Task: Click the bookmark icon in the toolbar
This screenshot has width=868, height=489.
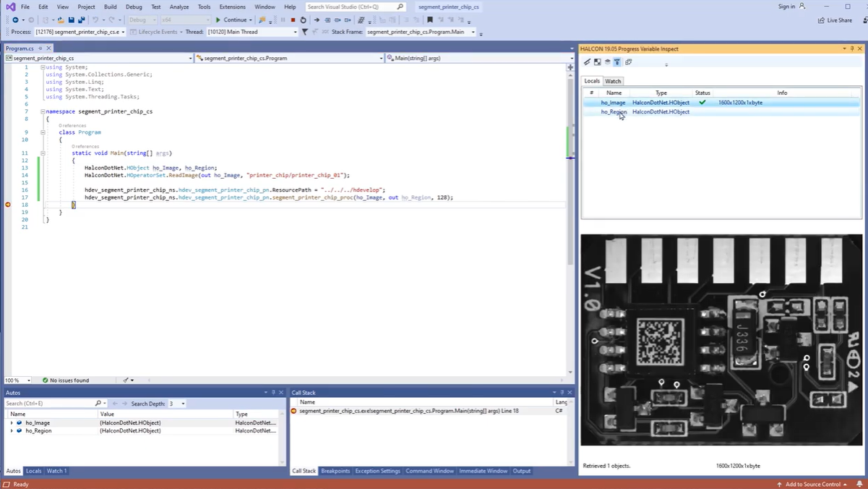Action: 430,20
